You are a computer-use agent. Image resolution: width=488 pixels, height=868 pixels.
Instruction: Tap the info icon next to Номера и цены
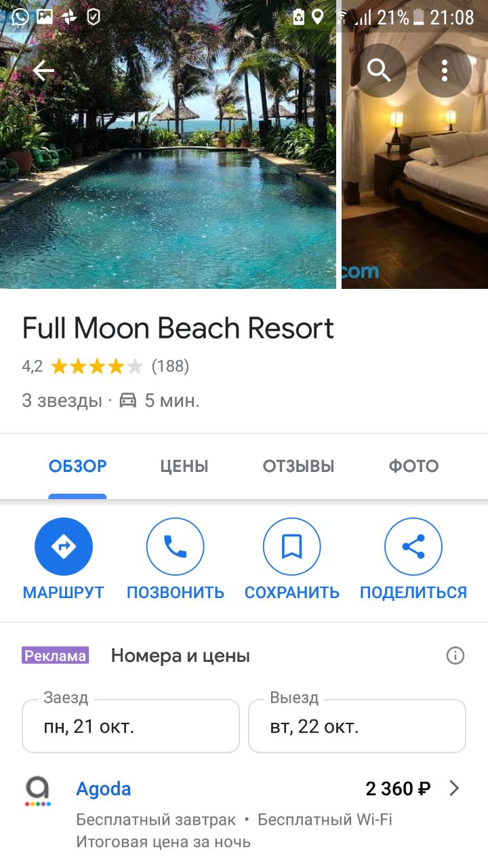455,656
